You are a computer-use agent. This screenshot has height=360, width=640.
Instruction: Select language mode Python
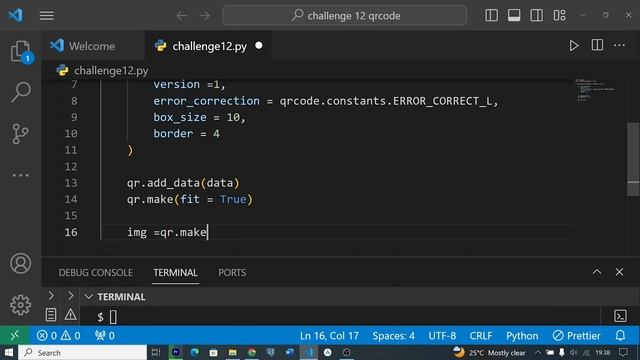522,336
